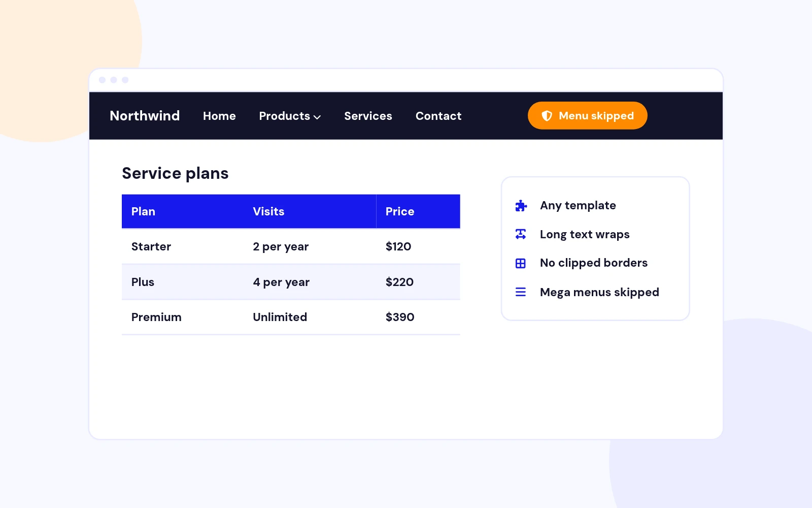Click the hamburger lines icon beside Mega menus skipped
Screen dimensions: 812x508
521,292
